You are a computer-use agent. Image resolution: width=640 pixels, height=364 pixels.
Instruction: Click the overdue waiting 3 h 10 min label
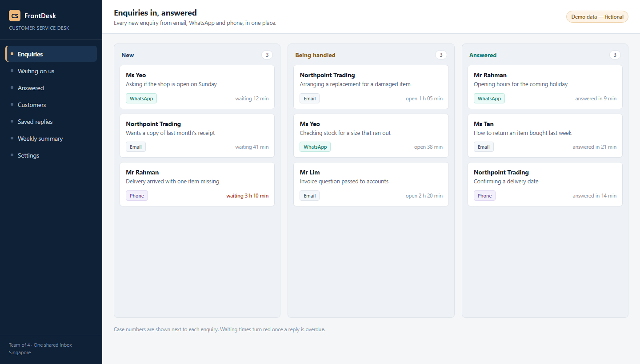coord(247,196)
